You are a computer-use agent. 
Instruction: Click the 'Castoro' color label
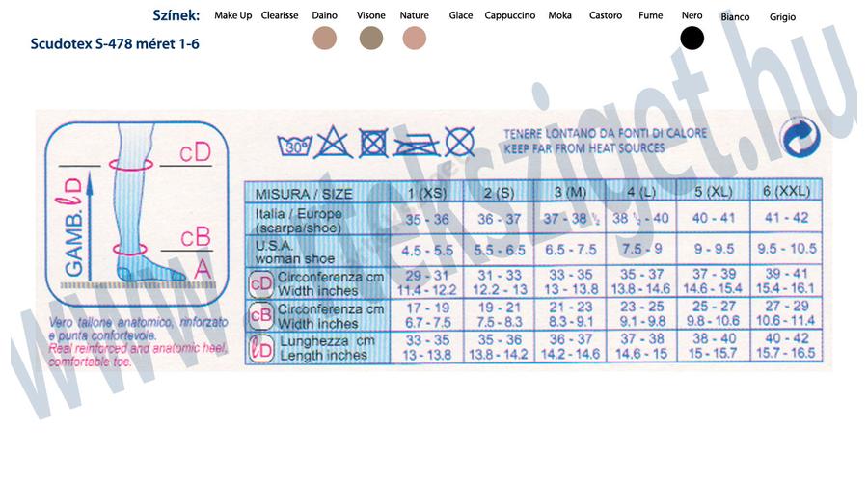point(606,15)
